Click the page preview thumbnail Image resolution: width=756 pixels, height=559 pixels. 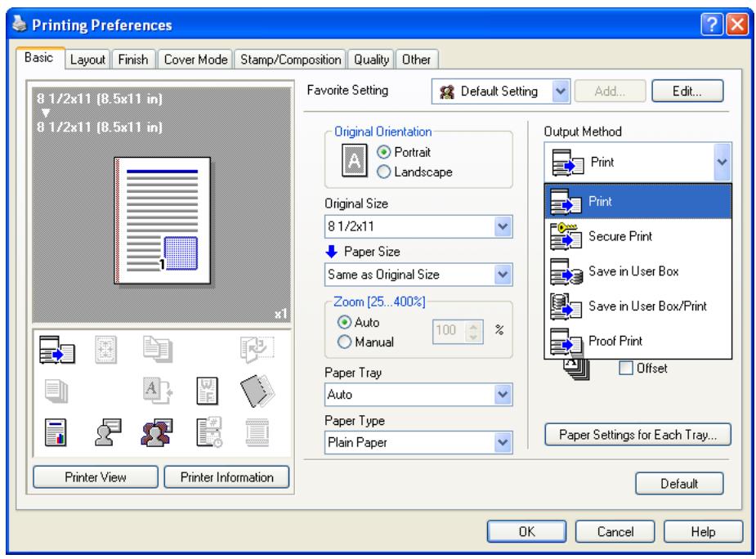point(163,221)
